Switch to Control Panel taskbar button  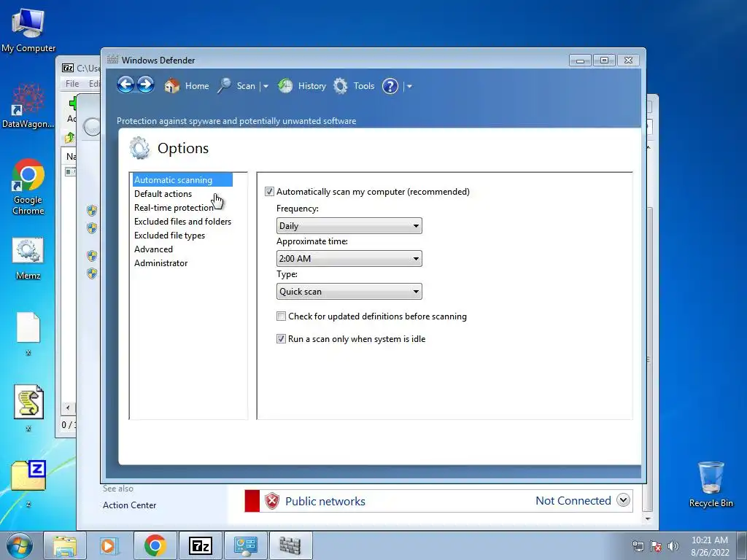pyautogui.click(x=245, y=545)
